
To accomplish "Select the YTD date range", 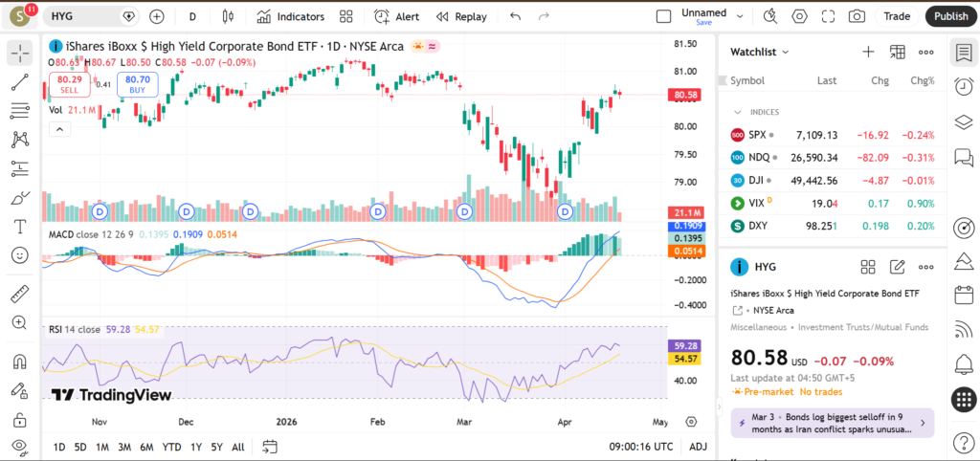I will tap(171, 447).
